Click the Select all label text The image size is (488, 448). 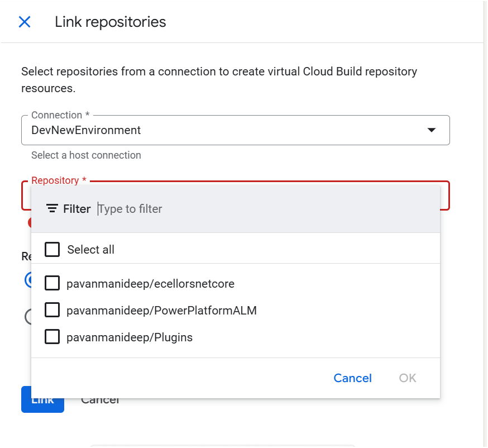pyautogui.click(x=90, y=250)
